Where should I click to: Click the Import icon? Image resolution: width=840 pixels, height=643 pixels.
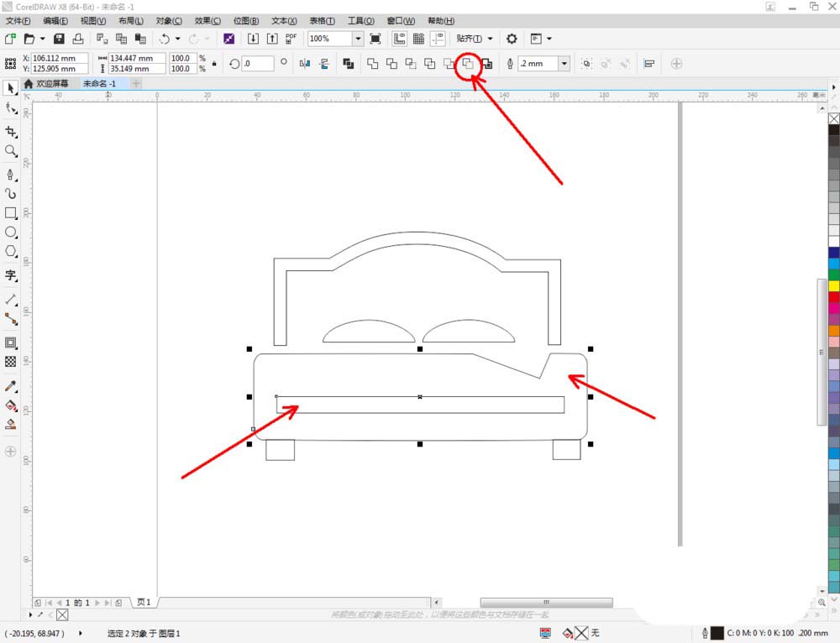pos(253,39)
